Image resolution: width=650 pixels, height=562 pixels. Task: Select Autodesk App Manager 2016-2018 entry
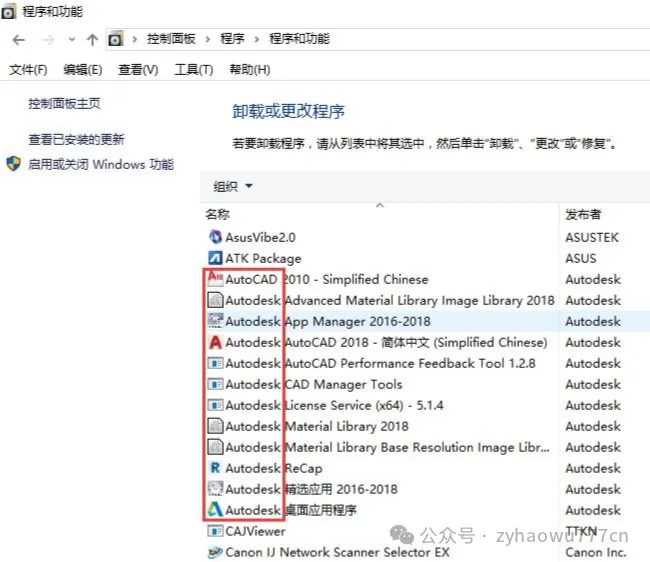pyautogui.click(x=328, y=322)
